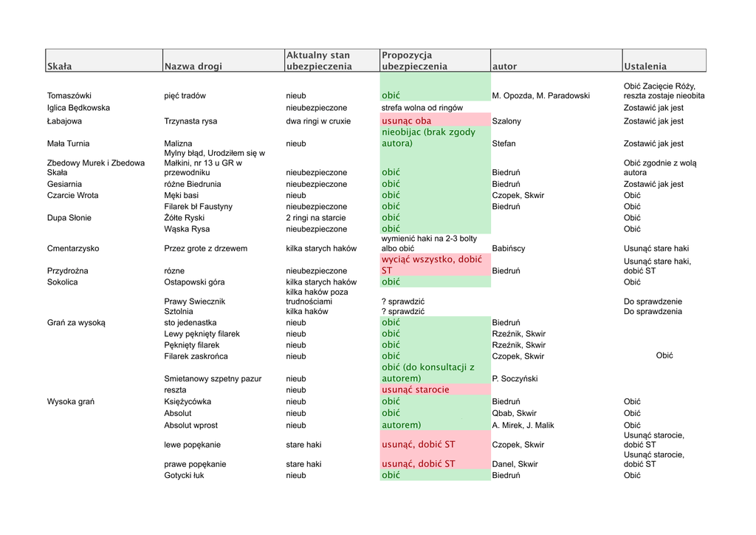Click the 'Trzynasta rysa' route cell

coord(190,121)
